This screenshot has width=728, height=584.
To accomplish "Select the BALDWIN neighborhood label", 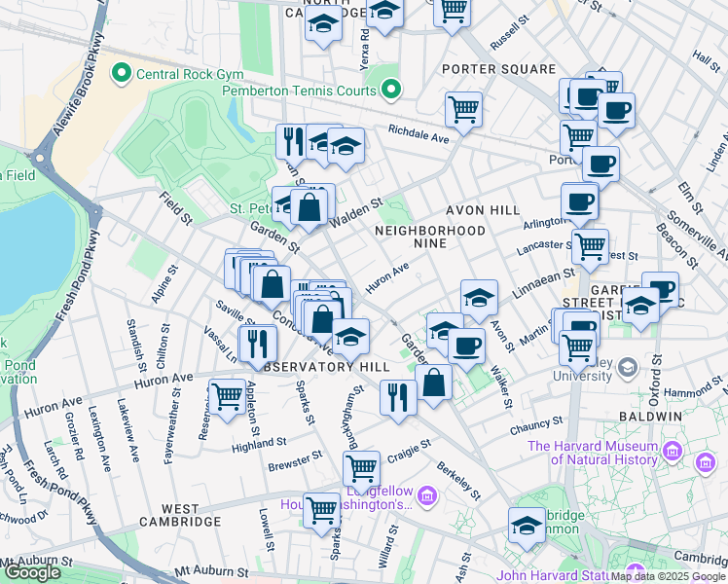I will pyautogui.click(x=651, y=417).
